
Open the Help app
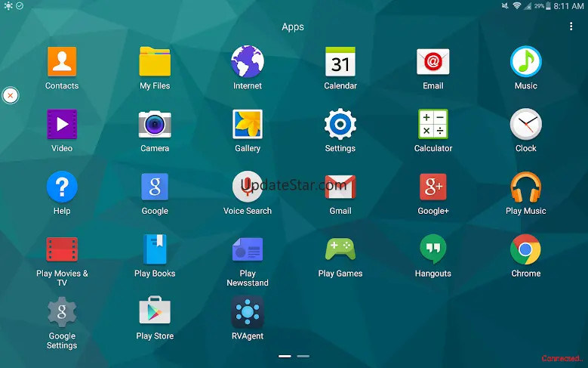[x=62, y=187]
